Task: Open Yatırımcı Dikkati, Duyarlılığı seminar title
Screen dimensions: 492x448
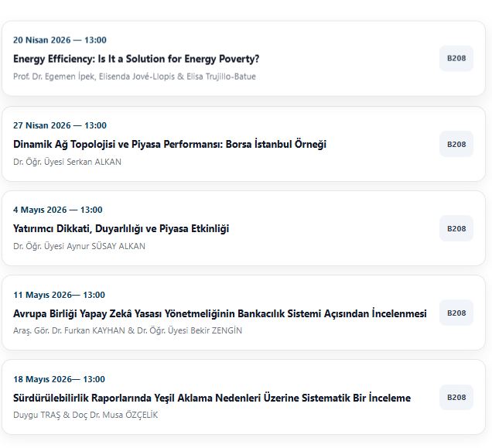Action: click(121, 228)
